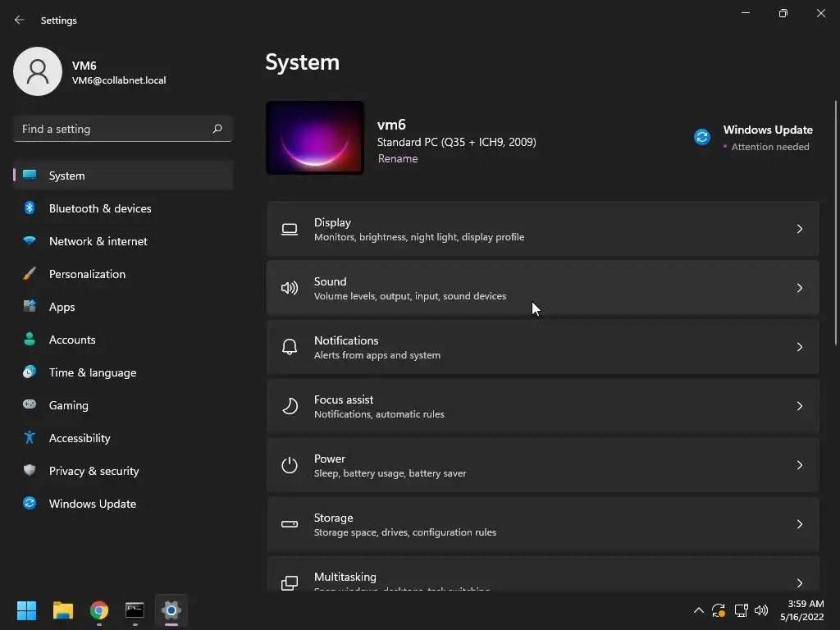
Task: Click the "Notifications, automatic rules" text
Action: 379,414
